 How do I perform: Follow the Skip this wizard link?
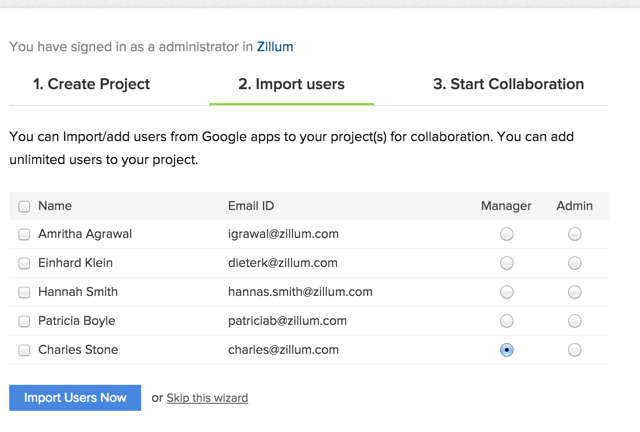[207, 398]
